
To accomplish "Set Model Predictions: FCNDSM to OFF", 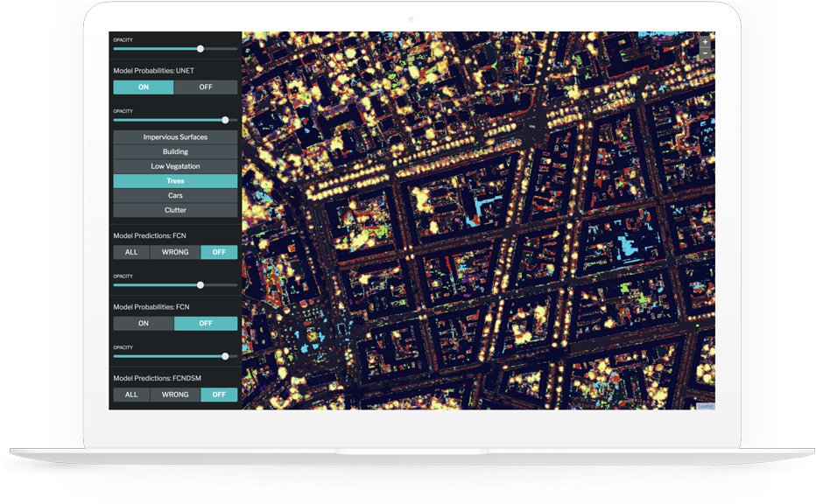I will (x=219, y=395).
